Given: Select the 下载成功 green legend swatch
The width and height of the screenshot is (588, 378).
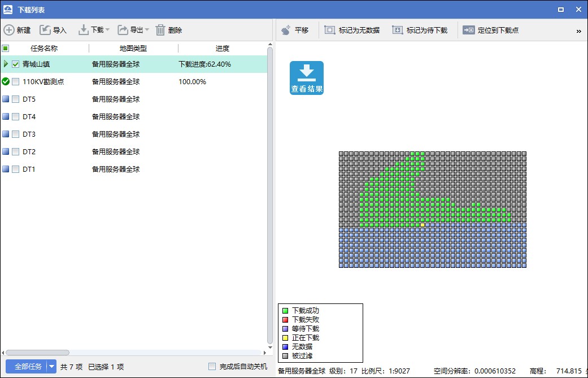Looking at the screenshot, I should pyautogui.click(x=285, y=311).
